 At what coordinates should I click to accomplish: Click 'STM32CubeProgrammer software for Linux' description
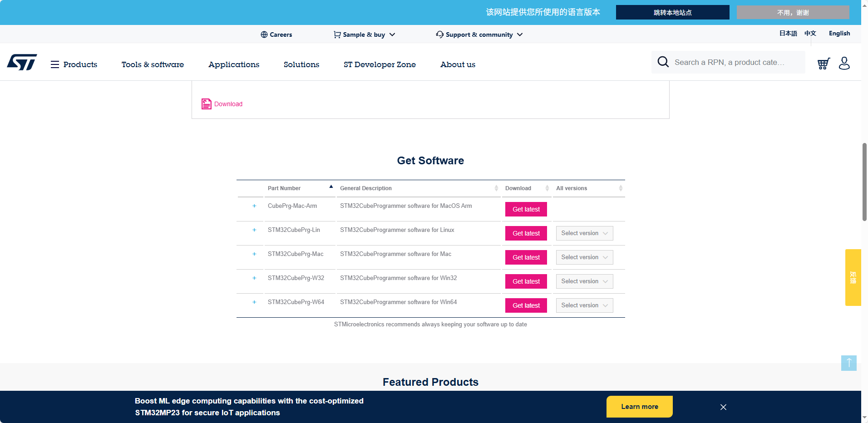pos(397,230)
